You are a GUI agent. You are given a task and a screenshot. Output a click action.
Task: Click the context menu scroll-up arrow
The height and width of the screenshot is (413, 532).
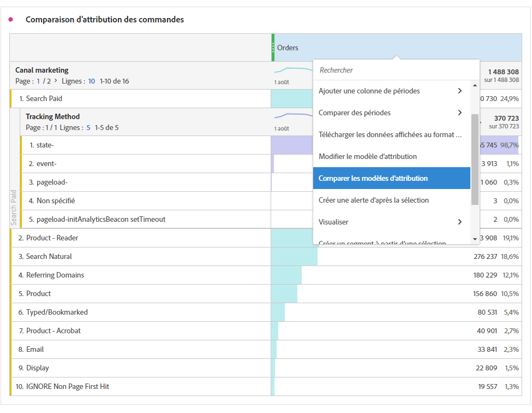pyautogui.click(x=475, y=85)
